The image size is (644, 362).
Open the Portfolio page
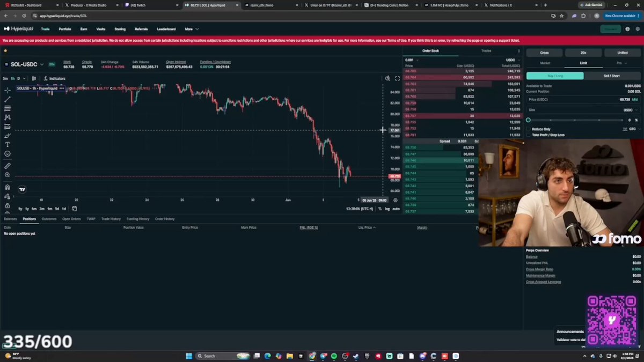tap(65, 29)
